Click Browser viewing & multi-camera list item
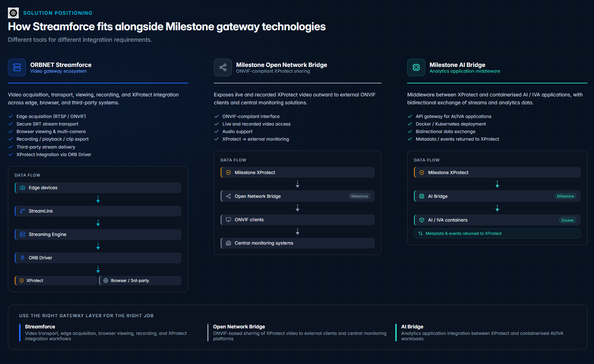The height and width of the screenshot is (364, 594). point(51,132)
